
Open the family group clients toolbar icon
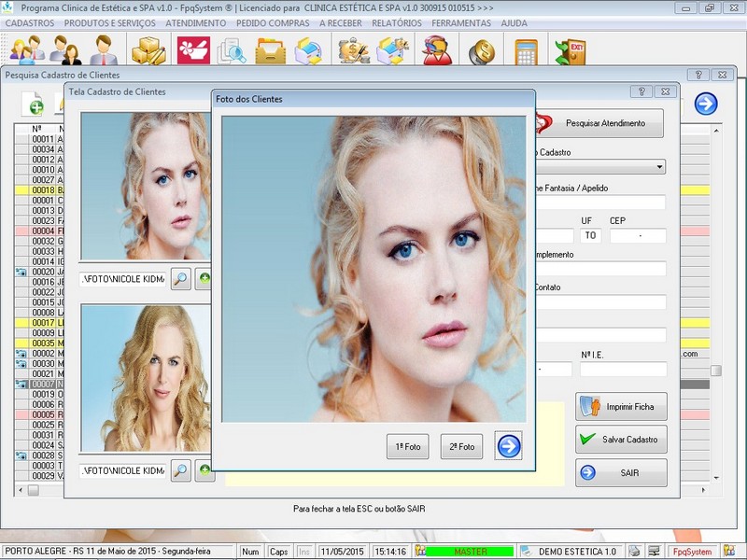point(27,50)
